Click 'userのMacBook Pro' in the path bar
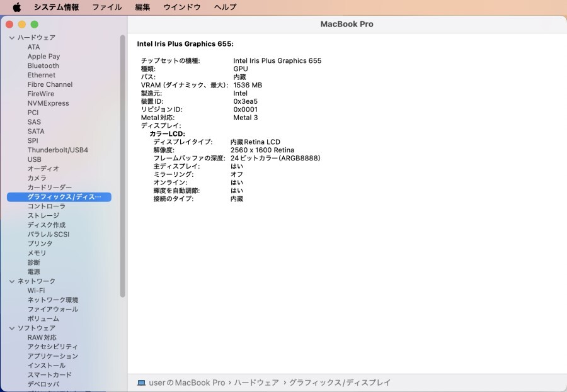The width and height of the screenshot is (567, 392). 186,383
